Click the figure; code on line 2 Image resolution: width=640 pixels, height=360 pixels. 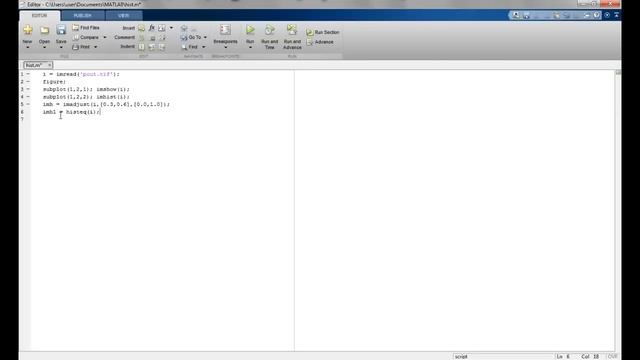click(54, 82)
